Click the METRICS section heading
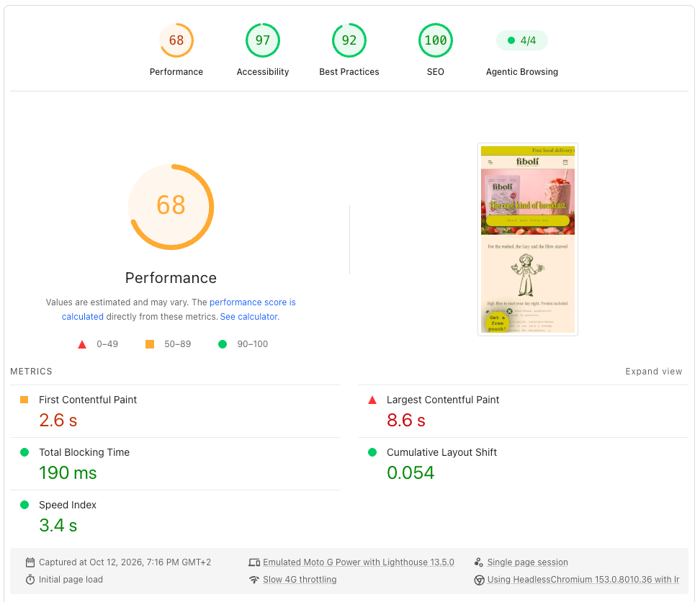Viewport: 700px width, 602px height. pyautogui.click(x=31, y=372)
